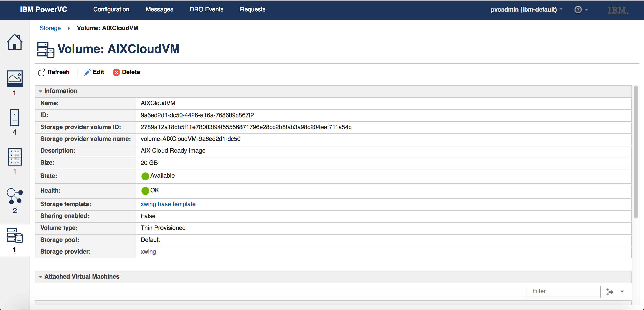Click the Volume: AIXCloudVM page heading
Screen dimensions: 644x310
click(118, 49)
